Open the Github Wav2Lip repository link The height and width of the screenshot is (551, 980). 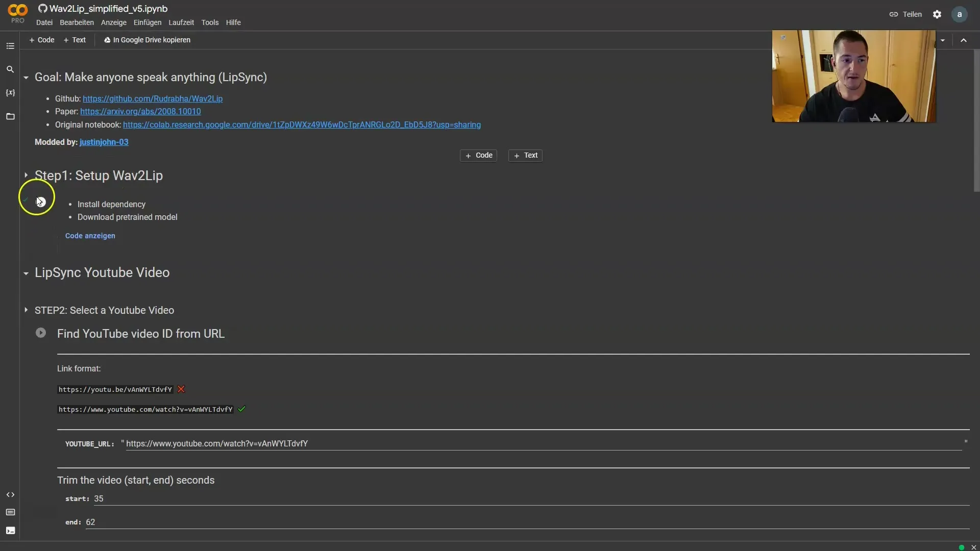pos(152,99)
